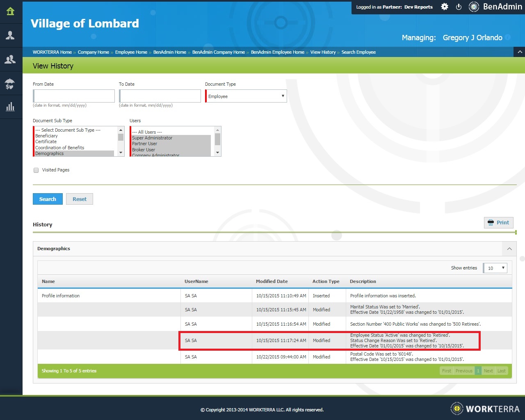525x420 pixels.
Task: Click the info icon beside Gregory J Orlando
Action: tap(508, 37)
